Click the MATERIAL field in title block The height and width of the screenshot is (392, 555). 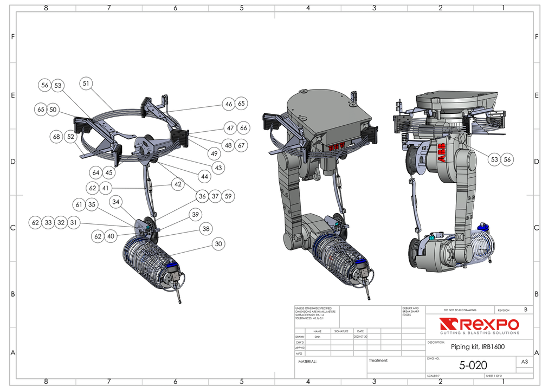click(307, 361)
